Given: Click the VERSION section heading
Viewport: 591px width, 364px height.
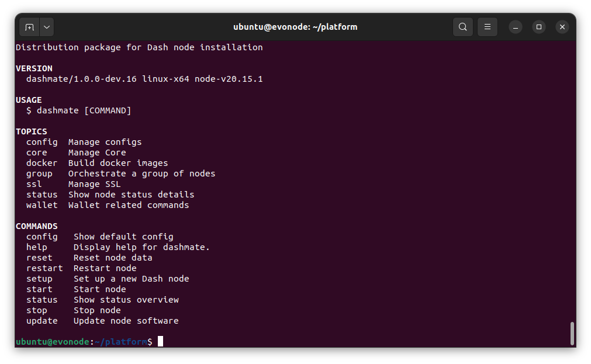Looking at the screenshot, I should tap(34, 68).
